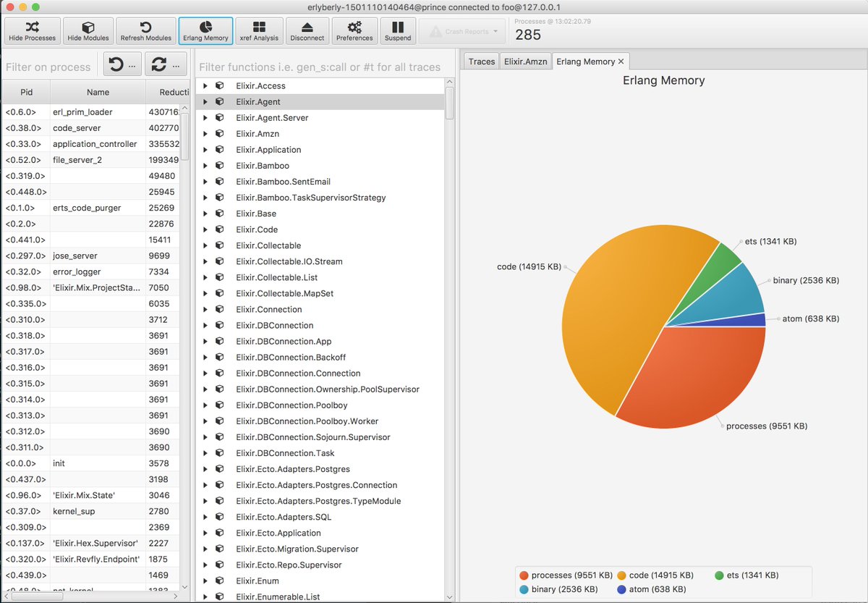
Task: Expand the Elixir.Code module node
Action: (205, 229)
